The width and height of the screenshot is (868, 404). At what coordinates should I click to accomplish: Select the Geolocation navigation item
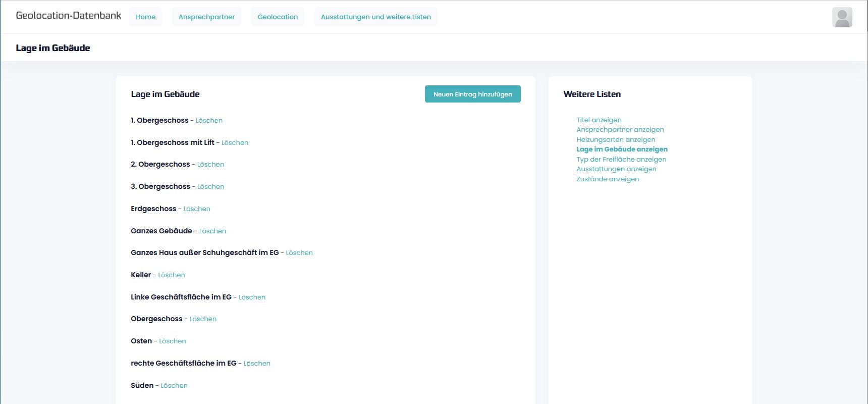click(278, 17)
